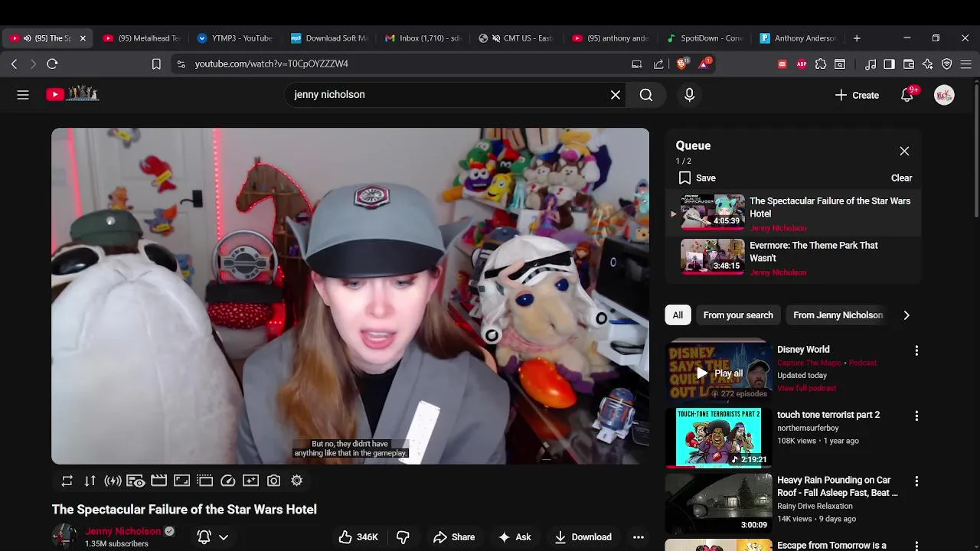Open the more actions ellipsis menu

[x=639, y=537]
